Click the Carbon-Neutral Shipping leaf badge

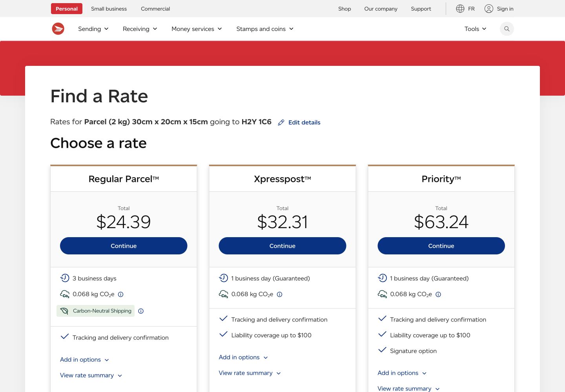96,311
